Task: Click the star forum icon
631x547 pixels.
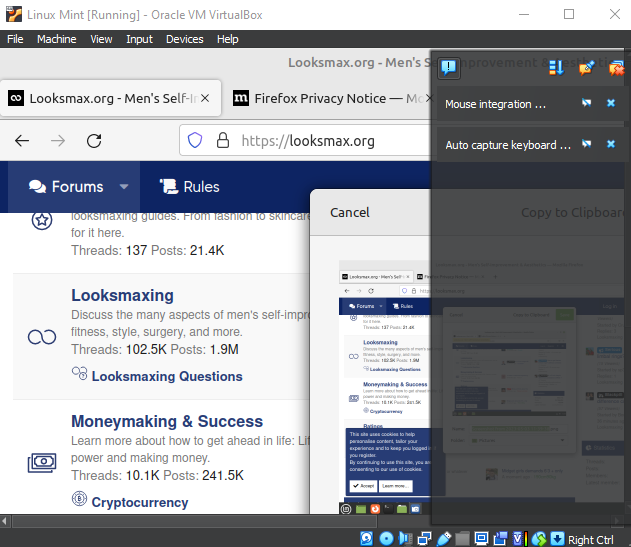Action: [42, 220]
